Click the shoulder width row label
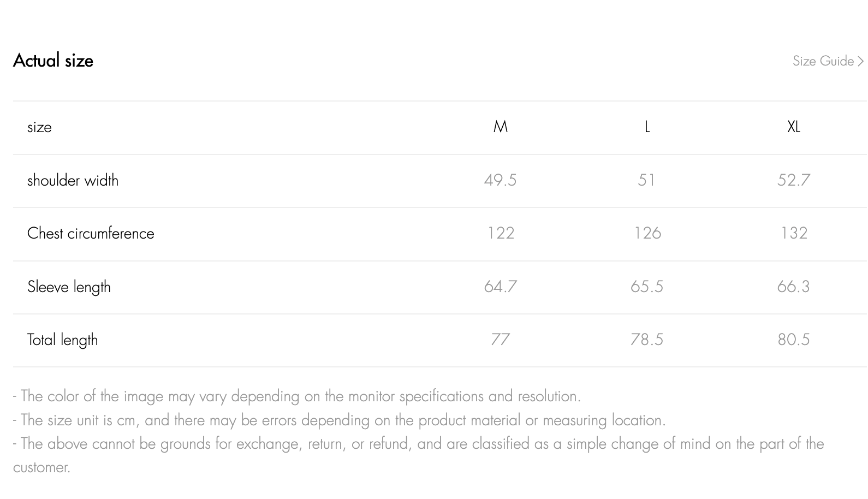The height and width of the screenshot is (499, 868). click(73, 181)
